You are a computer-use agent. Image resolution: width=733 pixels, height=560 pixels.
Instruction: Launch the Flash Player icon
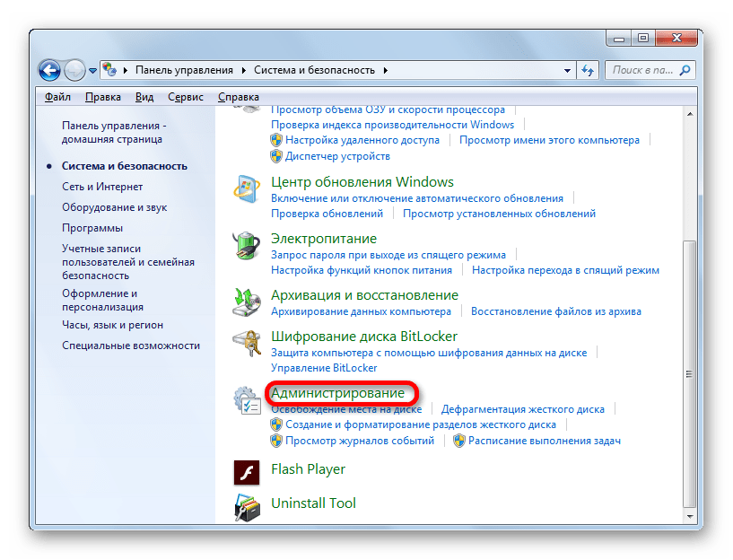(x=247, y=472)
